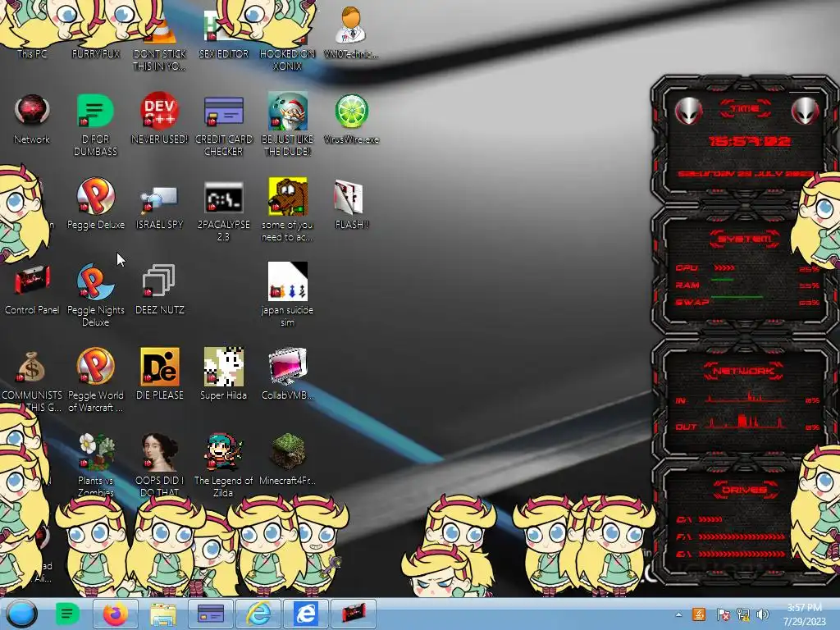
Task: Open the credit card app in the taskbar
Action: (x=211, y=614)
